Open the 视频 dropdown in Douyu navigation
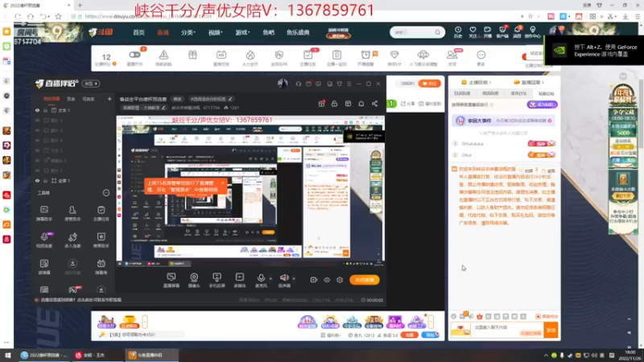Screen dimensions: 644x362 coord(215,32)
